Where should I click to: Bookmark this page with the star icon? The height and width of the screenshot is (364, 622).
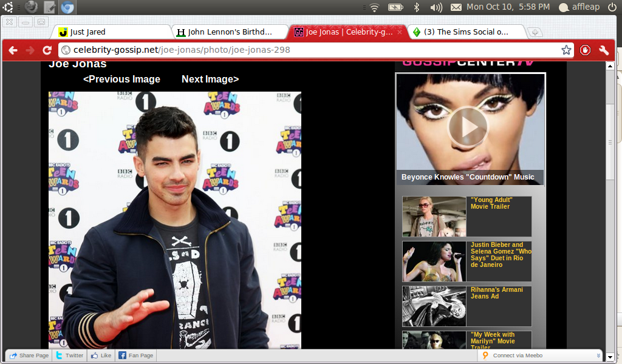click(x=566, y=50)
